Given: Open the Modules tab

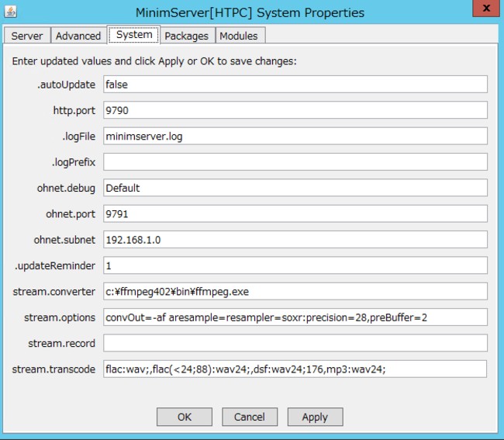Looking at the screenshot, I should (239, 36).
